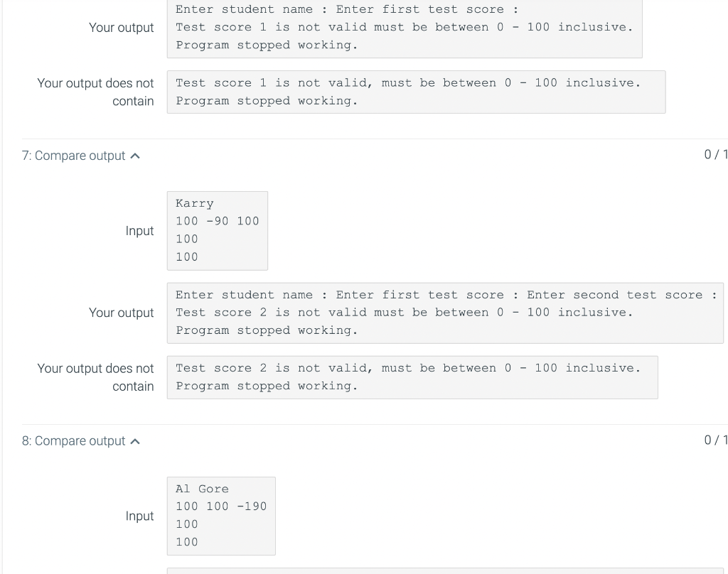Click the Input box containing 'Al Gore'
The width and height of the screenshot is (728, 574).
click(x=221, y=516)
